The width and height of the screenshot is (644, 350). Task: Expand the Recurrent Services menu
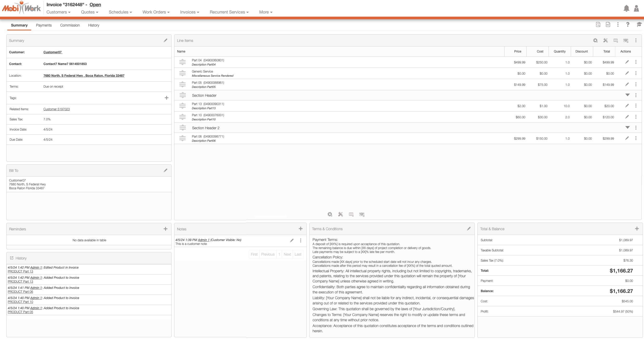229,12
